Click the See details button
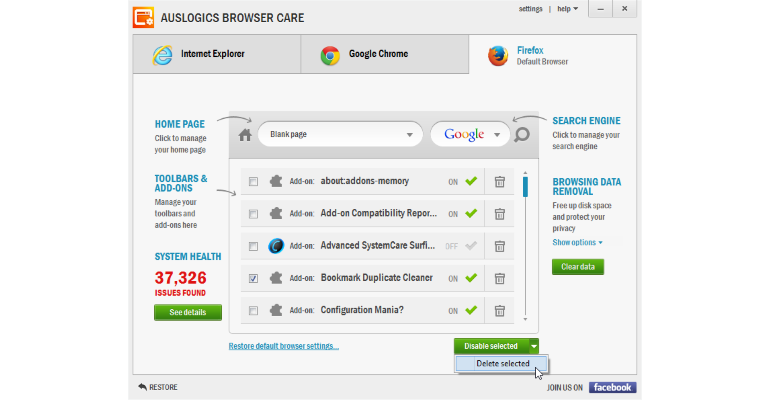770x400 pixels. (188, 313)
